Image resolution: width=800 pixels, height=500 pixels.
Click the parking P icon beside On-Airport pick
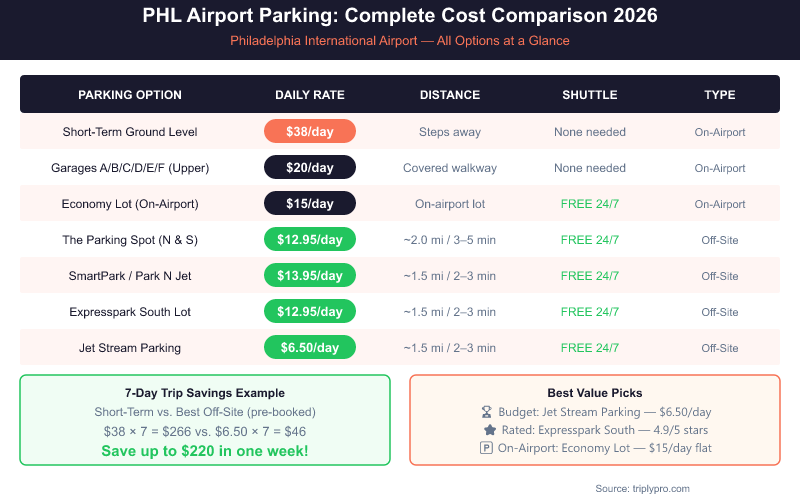pyautogui.click(x=487, y=448)
